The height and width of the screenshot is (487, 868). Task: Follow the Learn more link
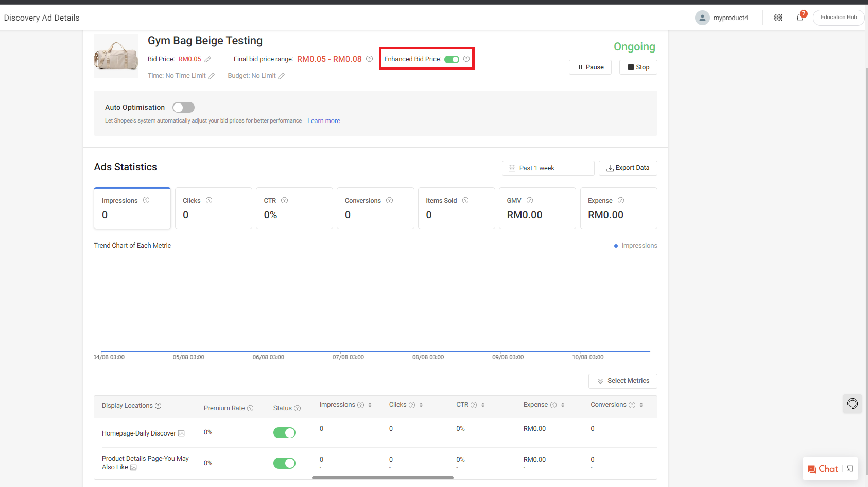point(323,121)
